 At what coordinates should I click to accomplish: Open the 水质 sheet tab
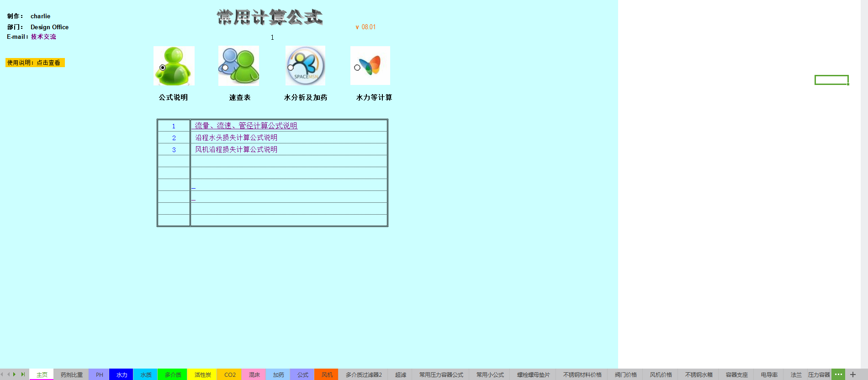tap(146, 375)
